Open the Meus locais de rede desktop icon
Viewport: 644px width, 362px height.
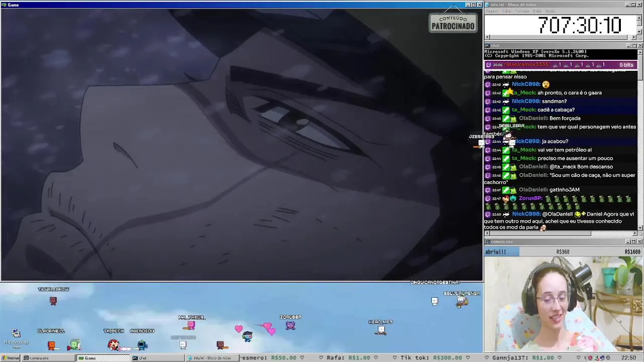coord(16,338)
